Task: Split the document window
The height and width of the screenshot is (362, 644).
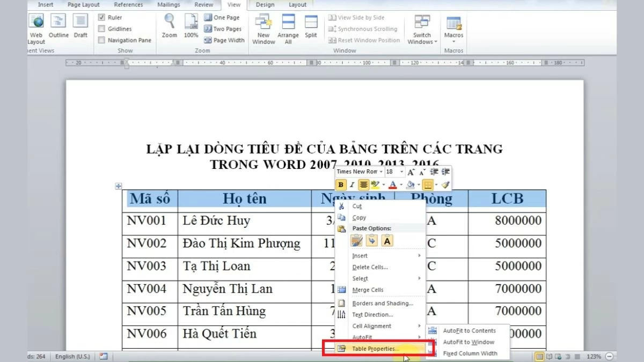Action: [x=311, y=28]
